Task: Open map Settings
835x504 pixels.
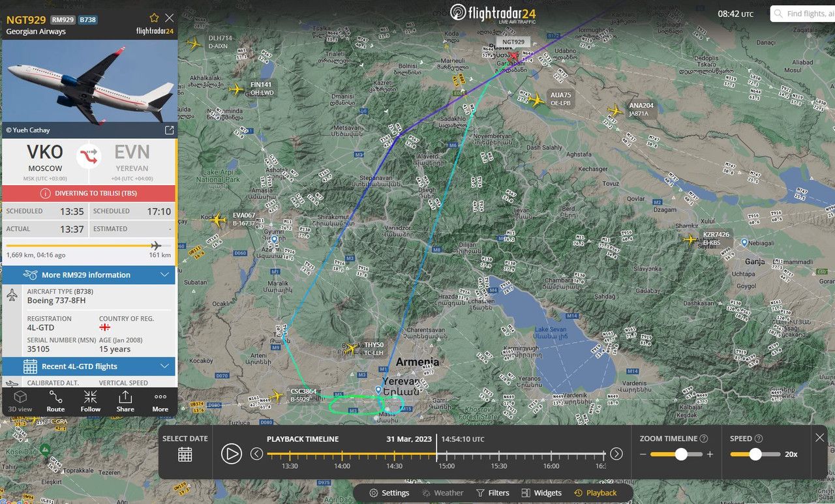Action: tap(389, 493)
